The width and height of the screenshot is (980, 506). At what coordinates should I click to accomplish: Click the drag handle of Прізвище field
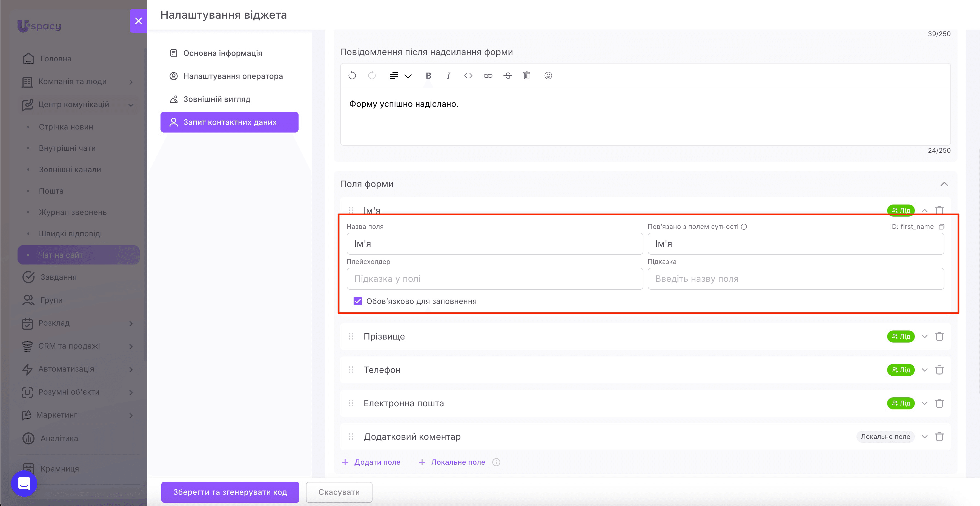(351, 337)
